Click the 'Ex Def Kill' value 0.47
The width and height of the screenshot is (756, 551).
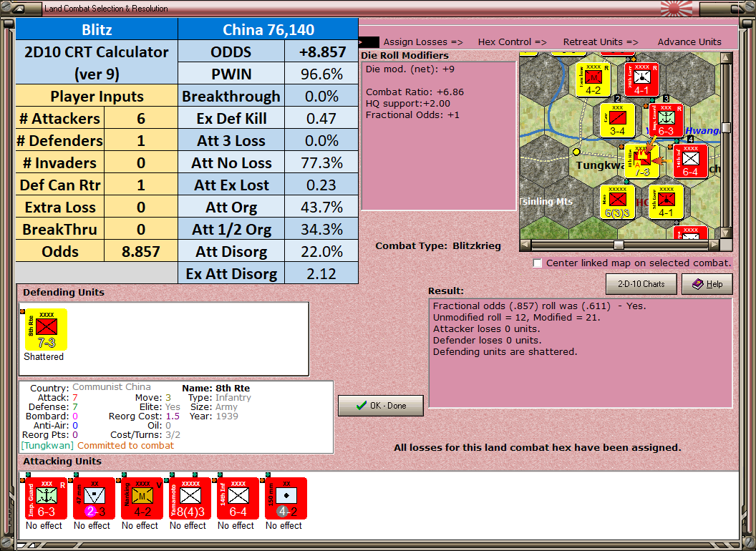point(321,119)
